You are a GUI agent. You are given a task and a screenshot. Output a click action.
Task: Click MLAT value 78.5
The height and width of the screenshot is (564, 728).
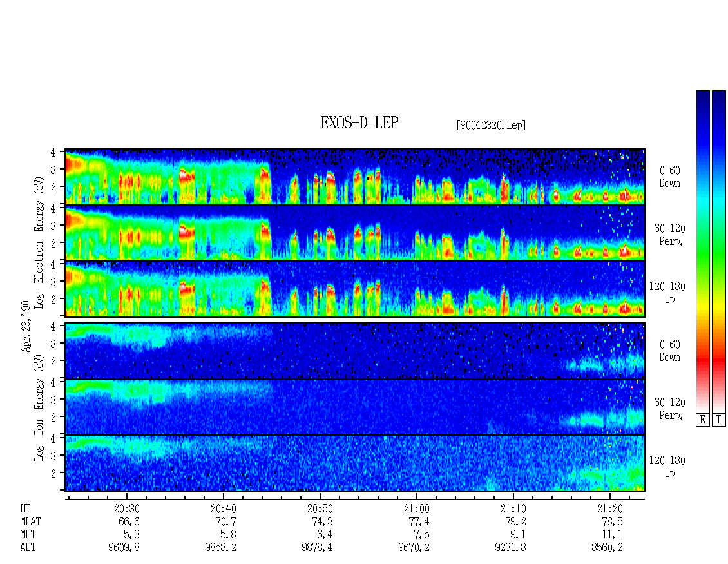[612, 521]
